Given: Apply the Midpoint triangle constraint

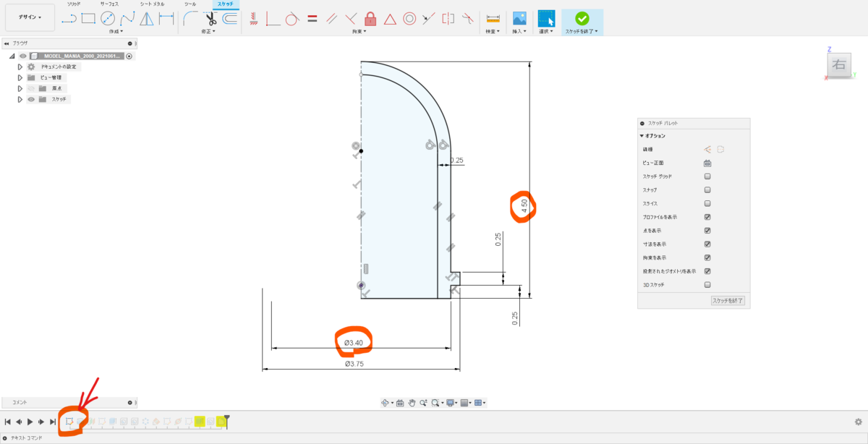Looking at the screenshot, I should point(390,18).
